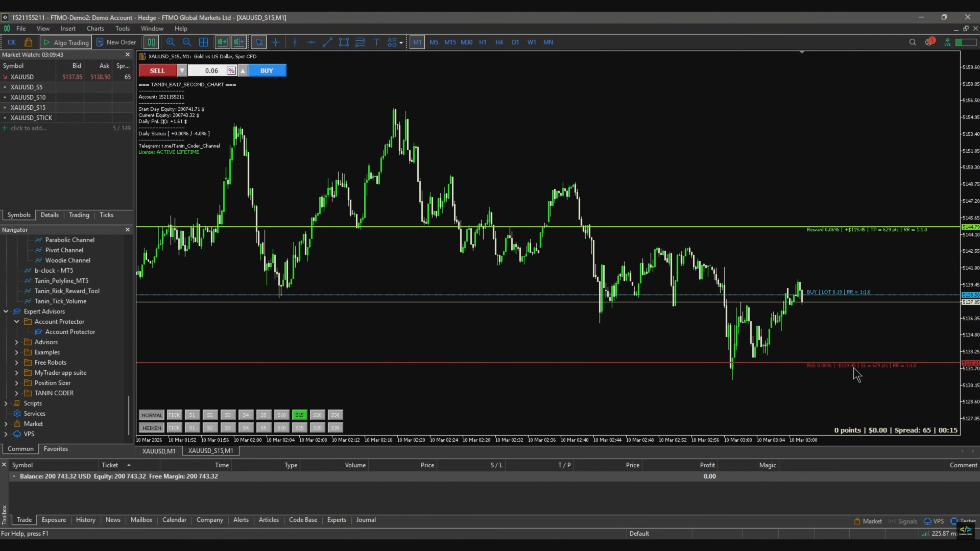Viewport: 980px width, 551px height.
Task: Open the shopping bag market icon
Action: coord(29,42)
